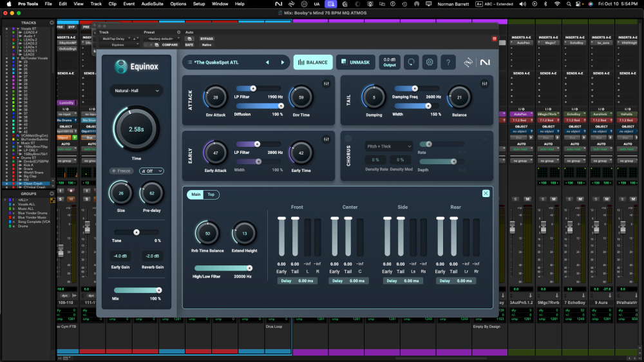The width and height of the screenshot is (644, 362).
Task: Select the Clean Crash track in Tracks list
Action: point(33,184)
